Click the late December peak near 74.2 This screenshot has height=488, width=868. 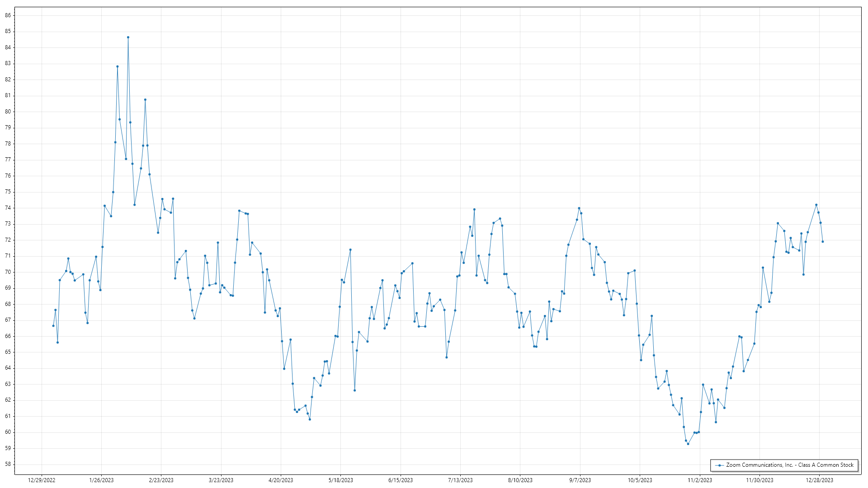(x=816, y=205)
